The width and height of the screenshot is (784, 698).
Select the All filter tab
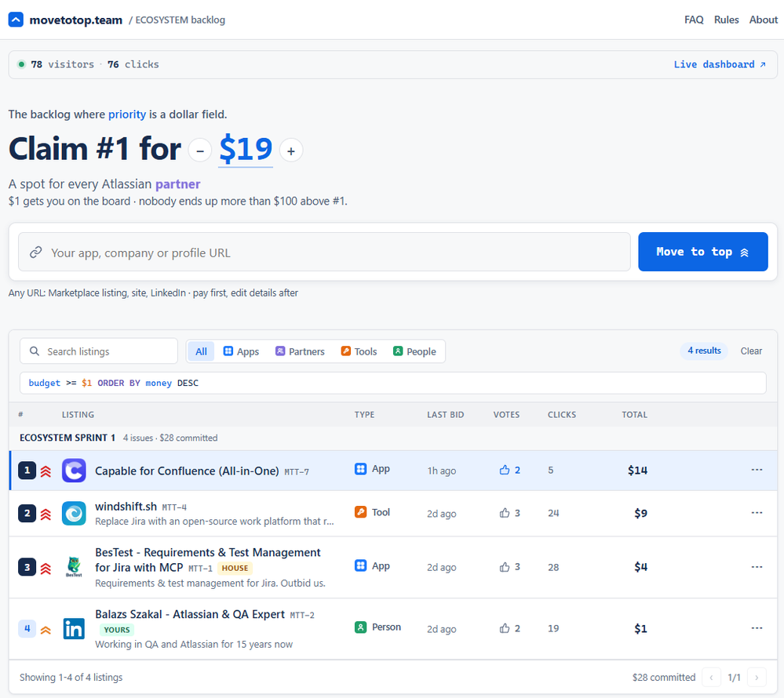pos(201,351)
